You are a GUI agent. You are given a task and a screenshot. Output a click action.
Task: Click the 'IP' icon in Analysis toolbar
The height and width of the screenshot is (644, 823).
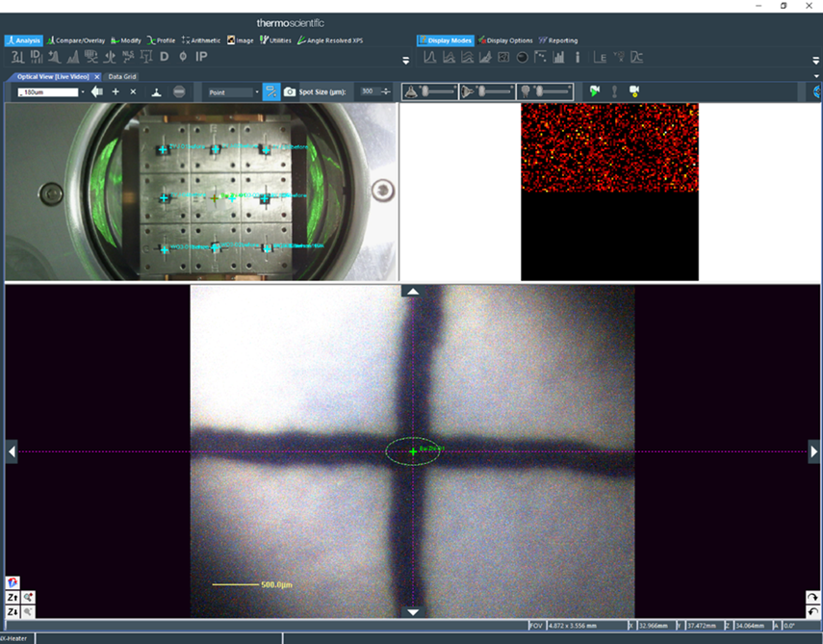(x=201, y=57)
